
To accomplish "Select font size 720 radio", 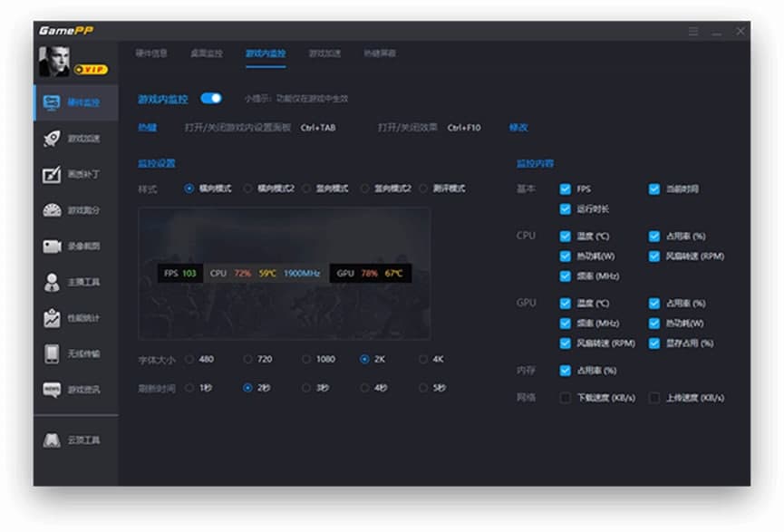I will (247, 359).
